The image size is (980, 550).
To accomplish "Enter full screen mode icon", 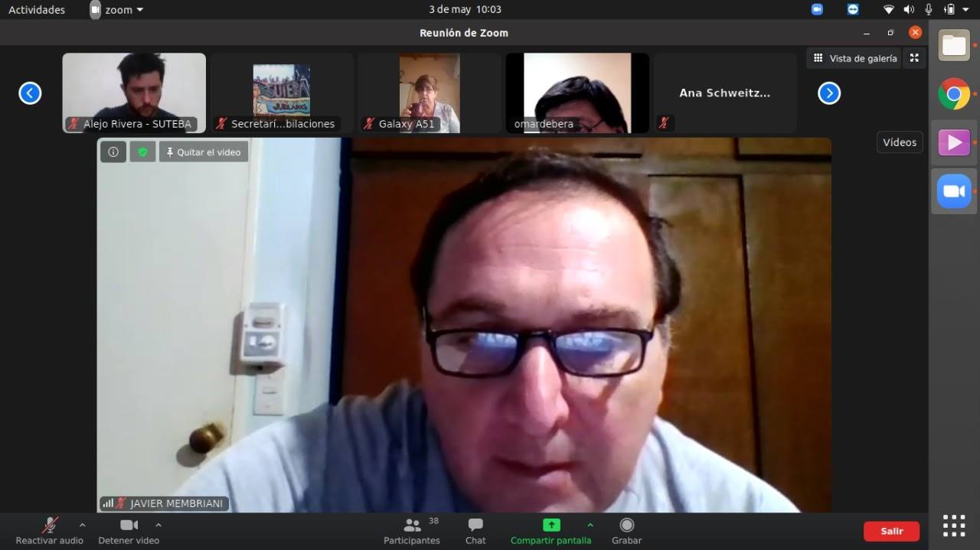I will (914, 58).
